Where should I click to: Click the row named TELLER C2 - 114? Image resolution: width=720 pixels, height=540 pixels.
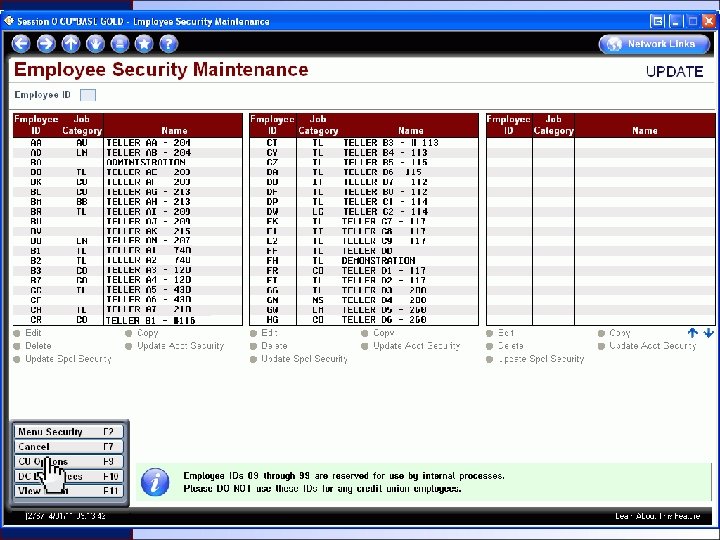click(x=364, y=212)
